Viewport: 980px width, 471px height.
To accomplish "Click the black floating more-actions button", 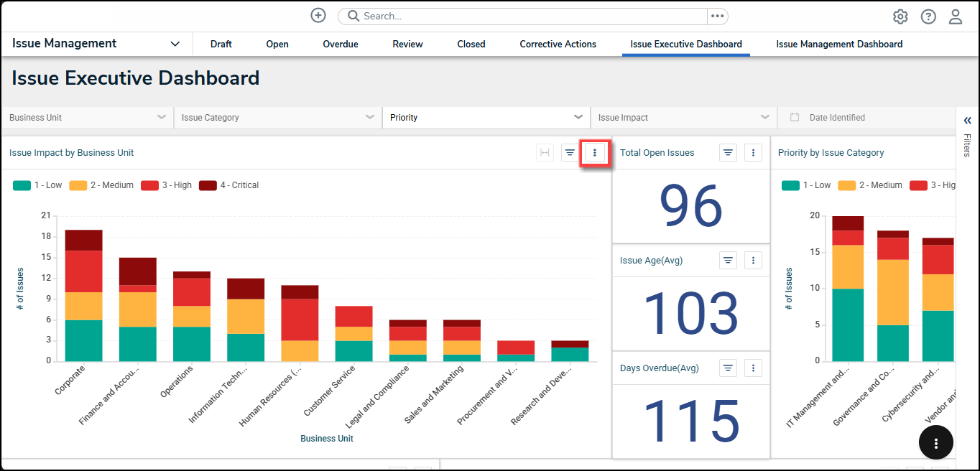I will click(936, 443).
